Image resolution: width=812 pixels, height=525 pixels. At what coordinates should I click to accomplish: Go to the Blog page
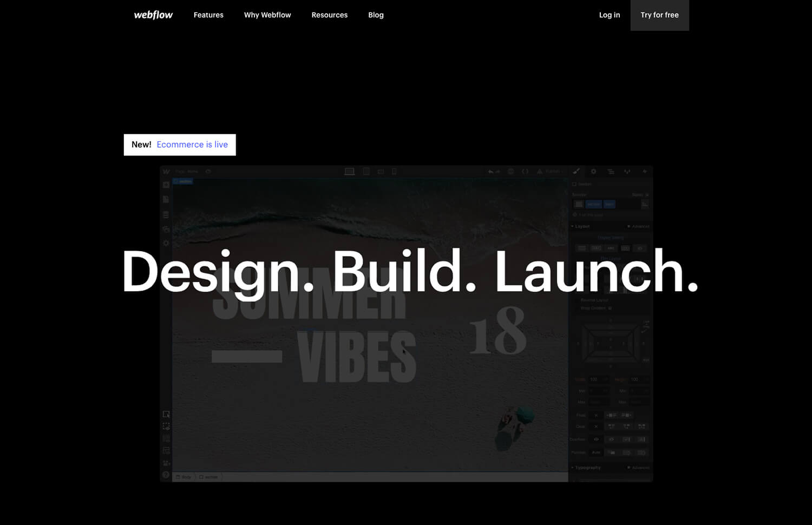point(376,15)
